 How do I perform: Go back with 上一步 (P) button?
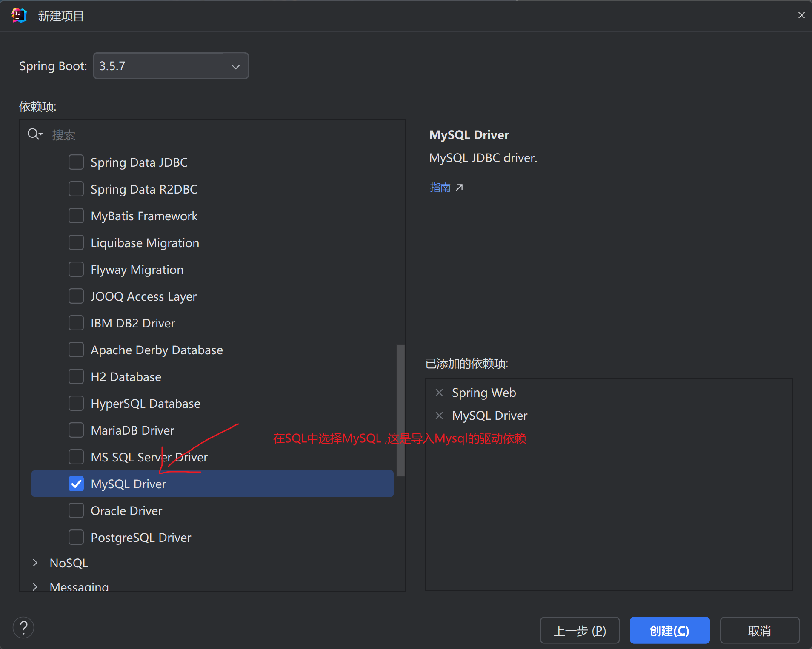[579, 630]
